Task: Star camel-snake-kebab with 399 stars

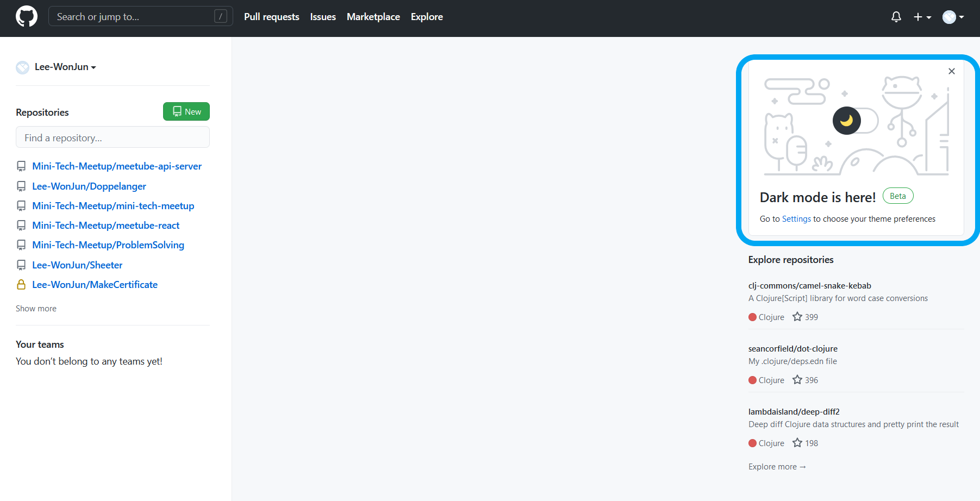Action: click(797, 317)
